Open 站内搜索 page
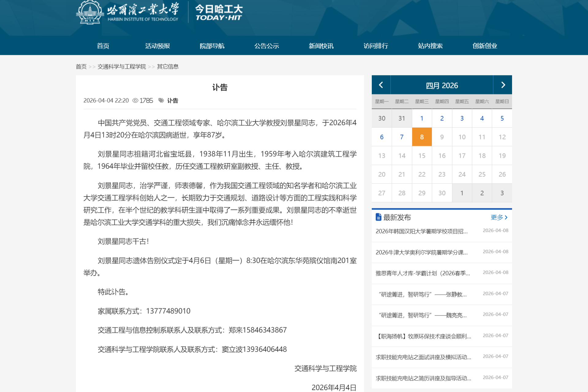Image resolution: width=588 pixels, height=392 pixels. point(430,46)
